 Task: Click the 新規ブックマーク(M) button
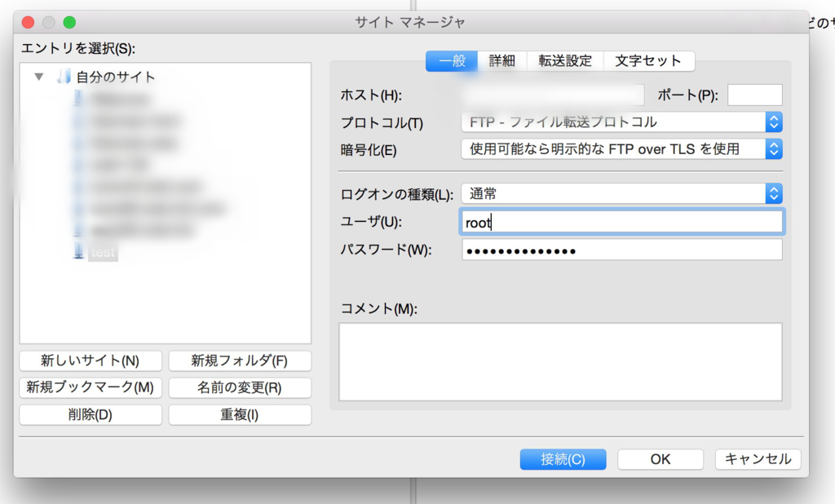[x=91, y=387]
